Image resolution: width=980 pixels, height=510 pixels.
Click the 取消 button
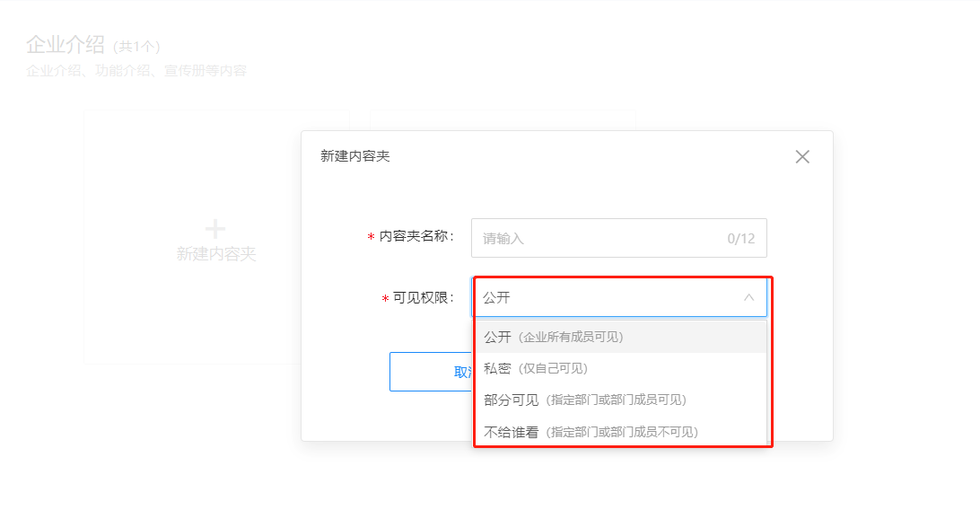point(432,372)
